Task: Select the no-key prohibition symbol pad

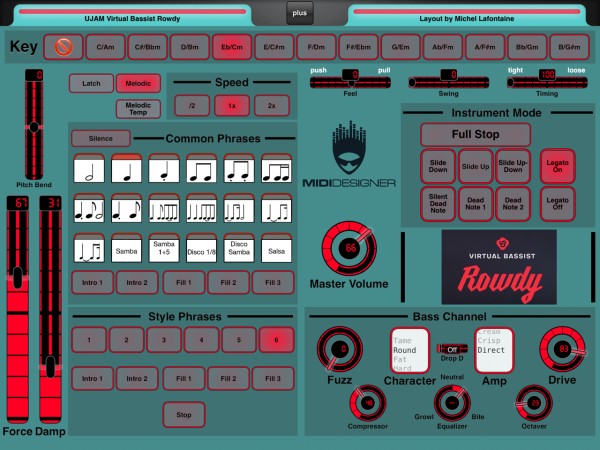Action: tap(63, 47)
